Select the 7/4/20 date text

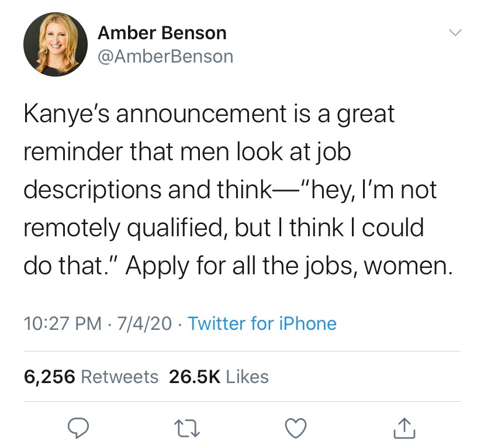click(144, 323)
